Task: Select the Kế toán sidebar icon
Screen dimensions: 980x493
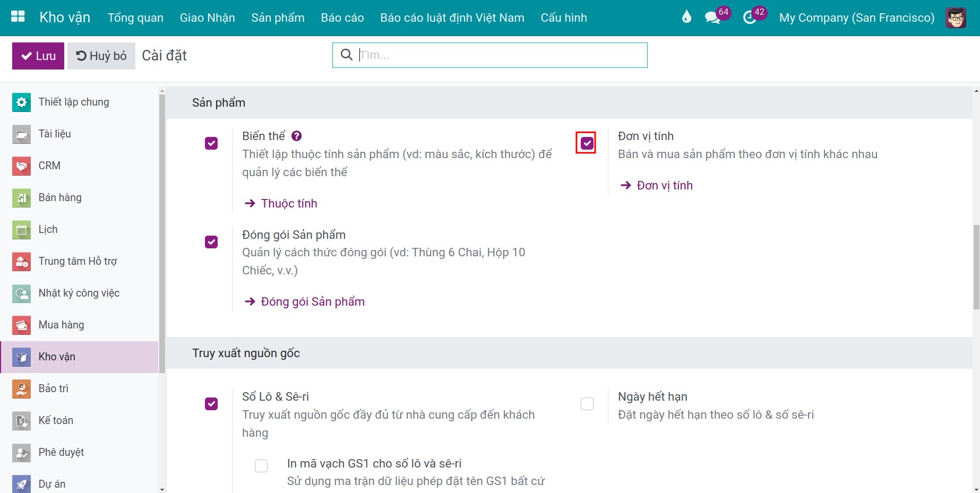Action: (x=21, y=420)
